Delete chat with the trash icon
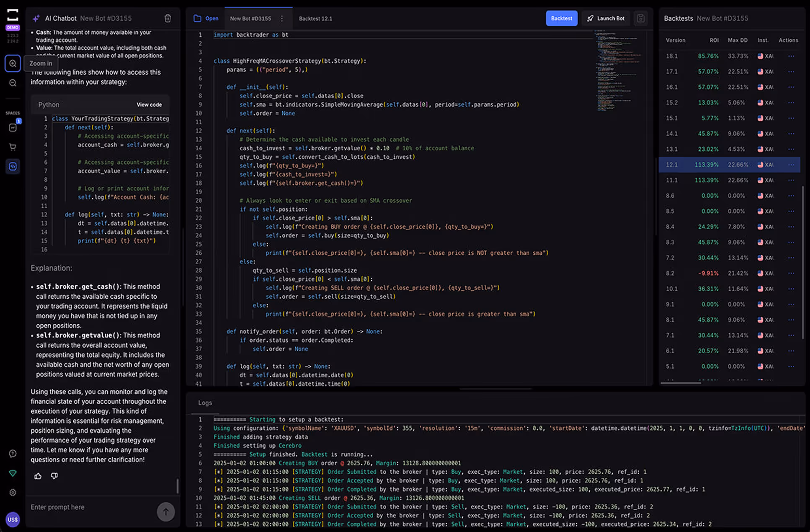 [168, 18]
